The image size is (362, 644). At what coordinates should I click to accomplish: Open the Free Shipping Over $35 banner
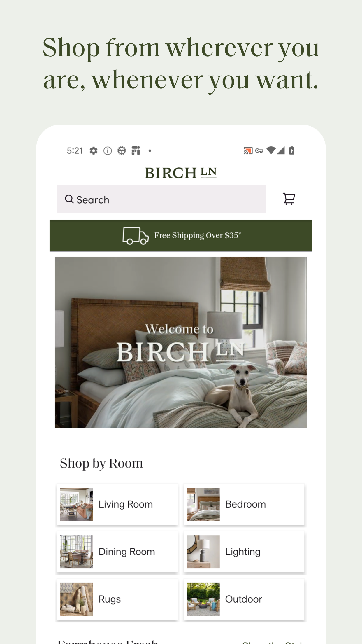pos(181,236)
